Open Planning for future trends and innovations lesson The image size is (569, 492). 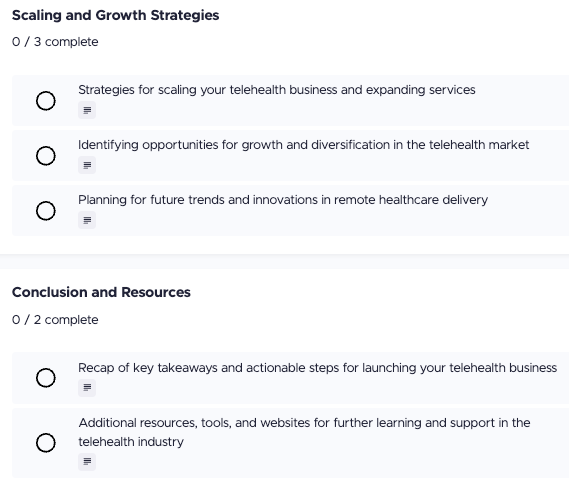click(x=283, y=200)
